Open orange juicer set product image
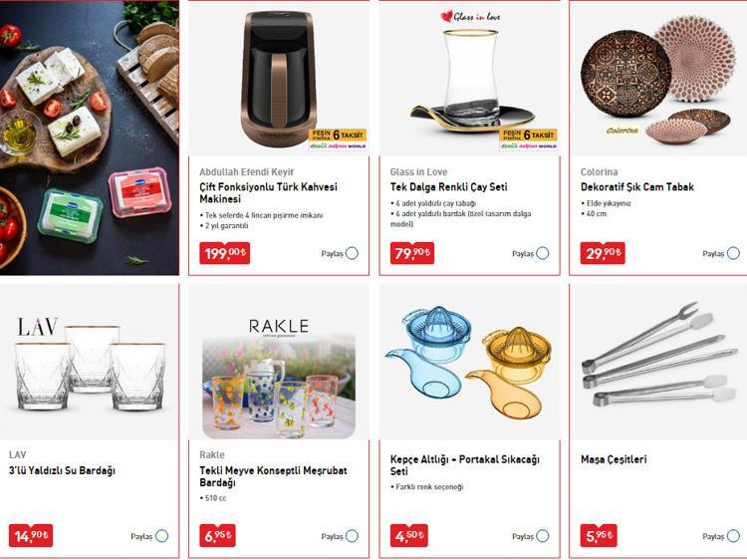The height and width of the screenshot is (560, 747). pos(470,363)
